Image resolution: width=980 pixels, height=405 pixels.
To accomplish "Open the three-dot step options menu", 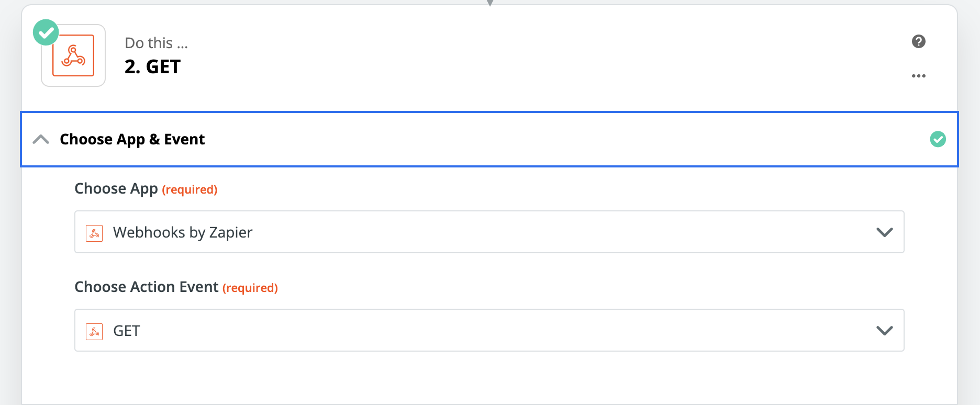I will [x=918, y=76].
